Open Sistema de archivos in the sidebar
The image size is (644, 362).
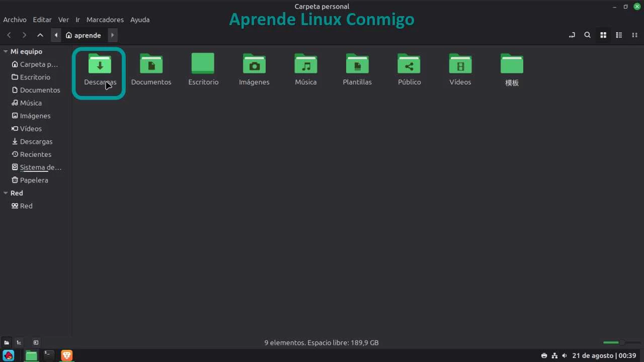pyautogui.click(x=36, y=167)
